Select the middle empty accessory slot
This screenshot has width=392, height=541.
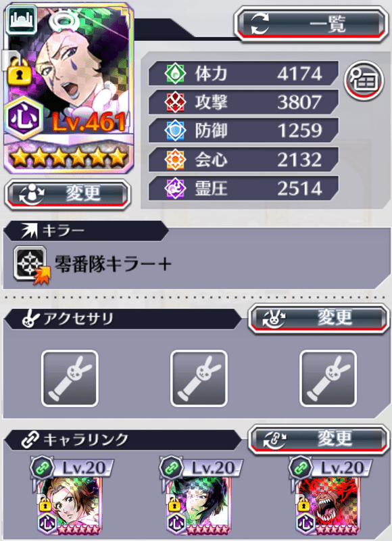click(x=199, y=379)
